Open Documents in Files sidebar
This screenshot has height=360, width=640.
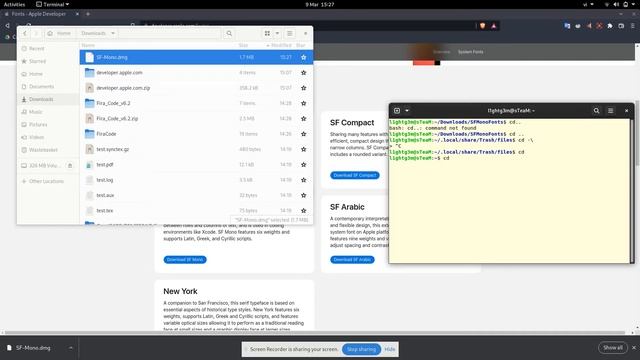click(x=48, y=87)
